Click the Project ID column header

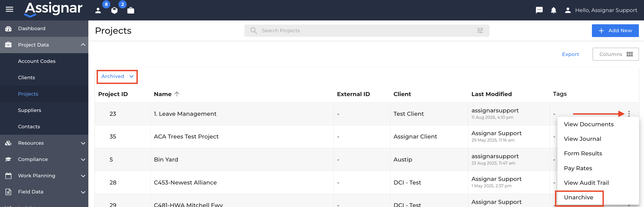(x=113, y=94)
